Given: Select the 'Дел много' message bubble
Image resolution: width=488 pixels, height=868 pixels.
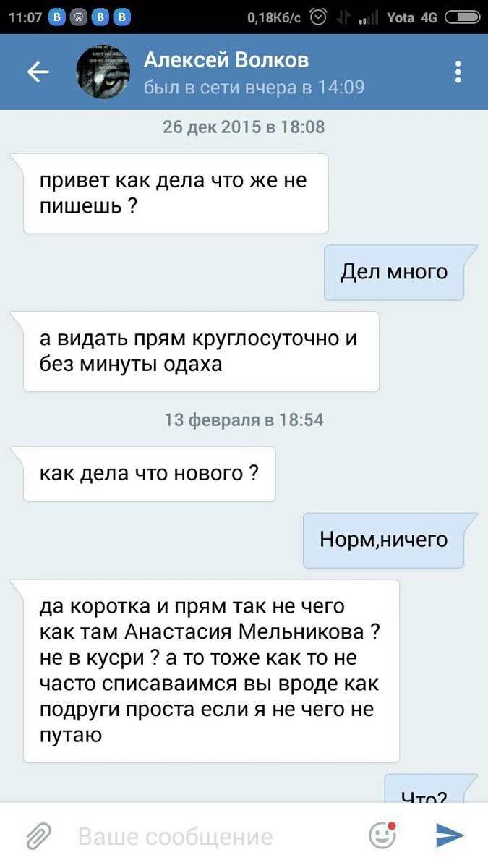Looking at the screenshot, I should click(394, 273).
